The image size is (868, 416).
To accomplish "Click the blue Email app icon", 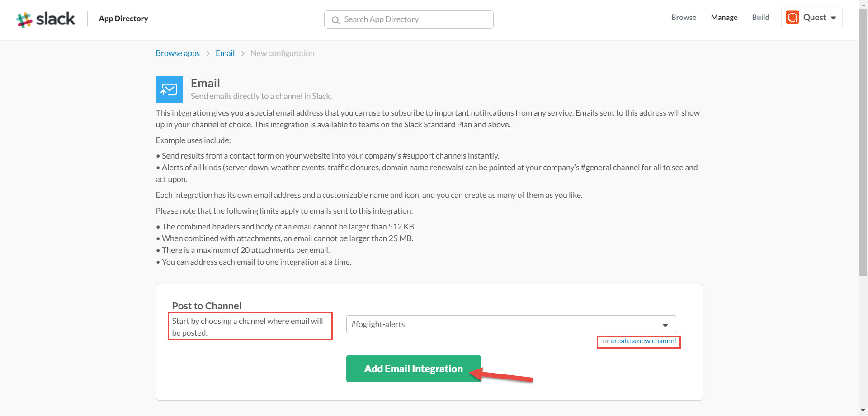I will click(x=170, y=89).
